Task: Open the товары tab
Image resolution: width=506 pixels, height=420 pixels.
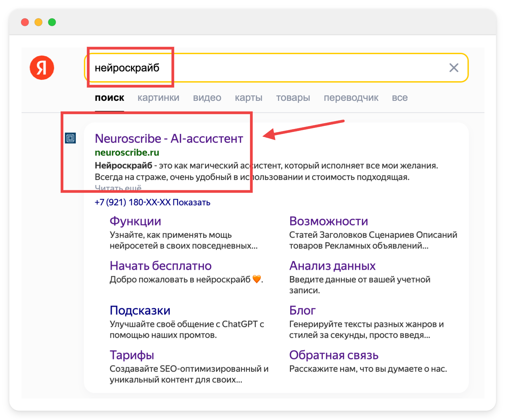Action: click(x=293, y=98)
